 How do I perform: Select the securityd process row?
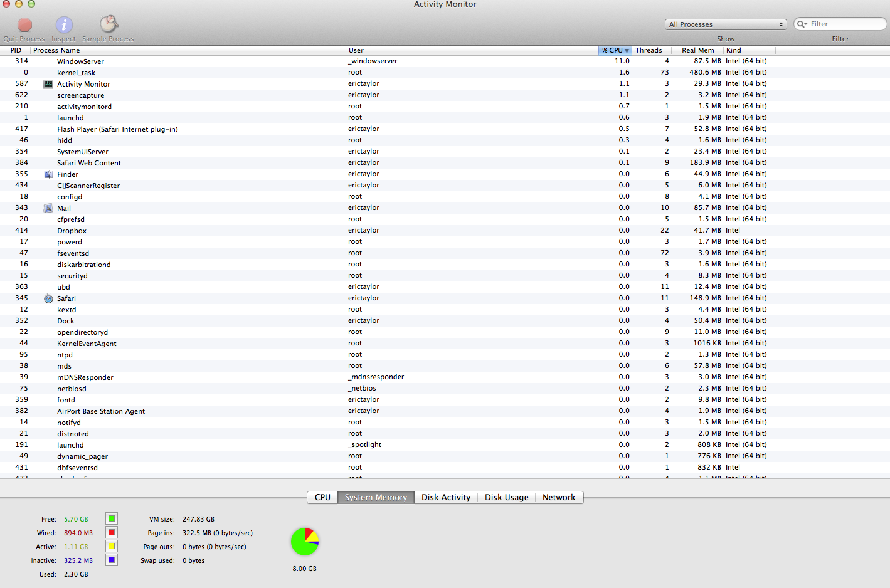[x=445, y=276]
